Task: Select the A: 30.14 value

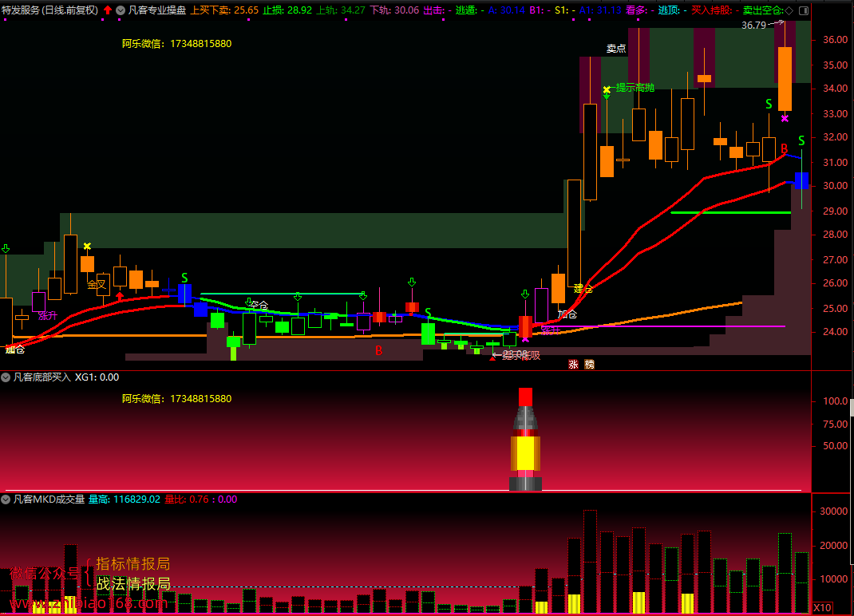Action: [507, 10]
